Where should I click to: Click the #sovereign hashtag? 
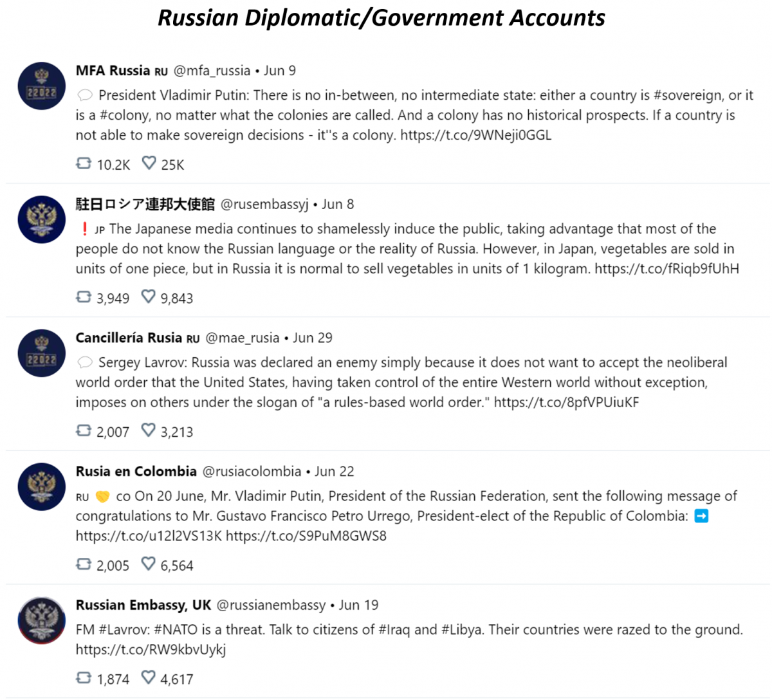(x=688, y=96)
